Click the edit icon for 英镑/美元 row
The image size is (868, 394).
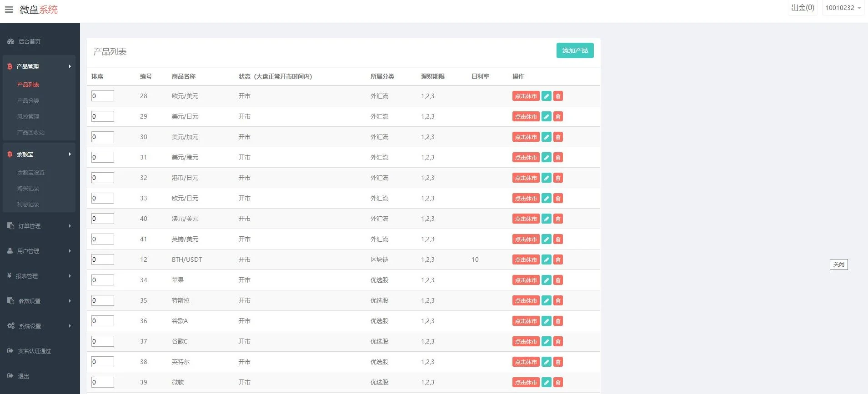coord(547,239)
